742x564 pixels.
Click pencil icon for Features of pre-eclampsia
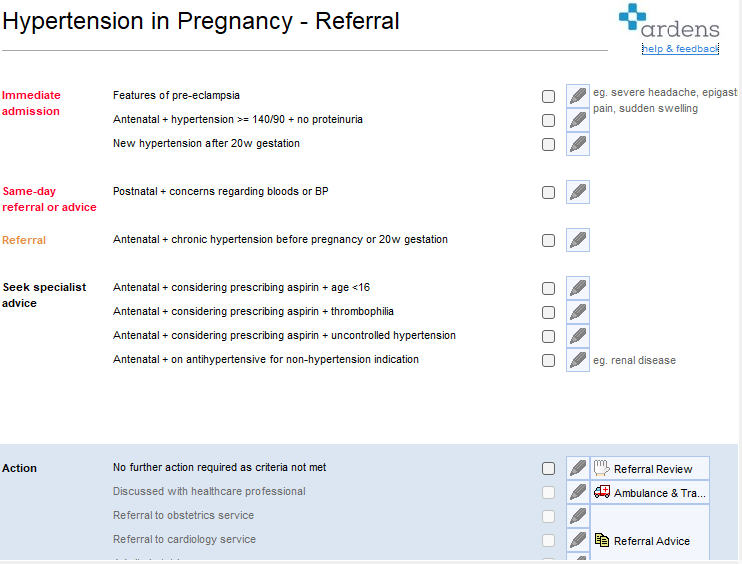click(x=577, y=96)
